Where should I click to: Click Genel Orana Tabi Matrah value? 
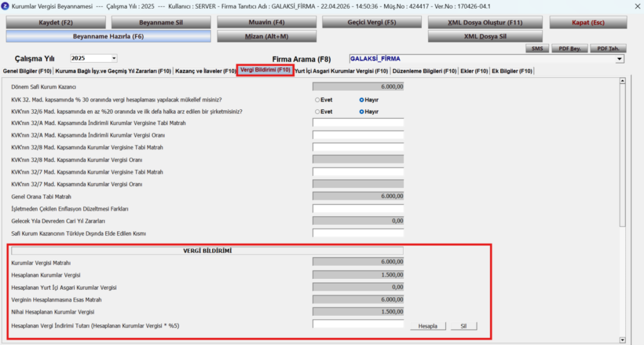(x=358, y=196)
